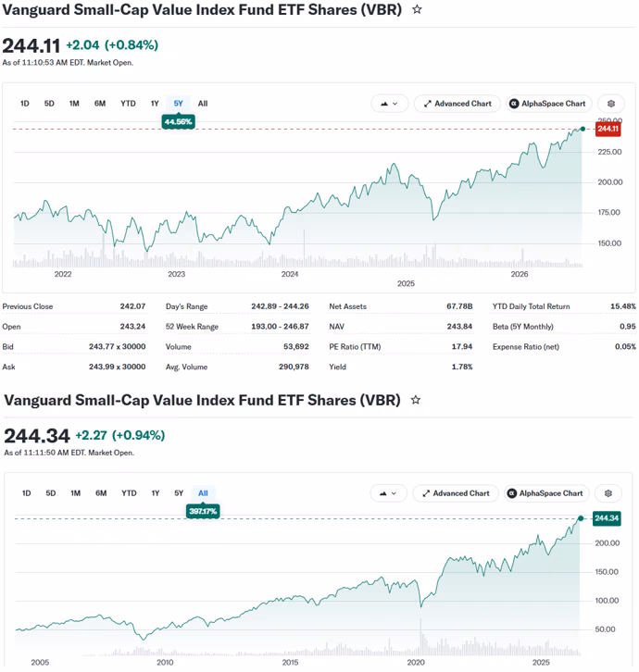
Task: Open Advanced Chart from upper chart
Action: (457, 104)
